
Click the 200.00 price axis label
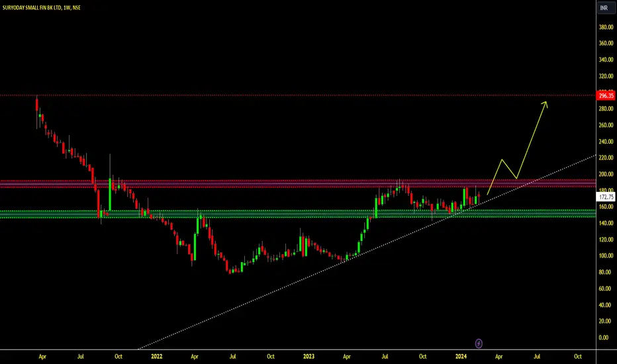point(606,174)
